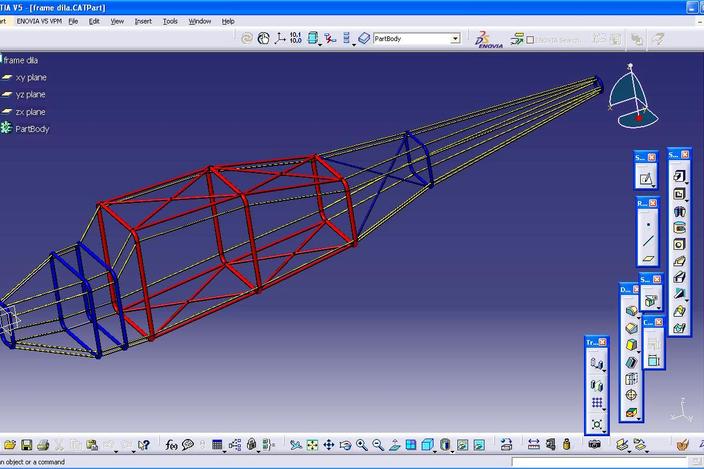Open the Tools menu

pyautogui.click(x=170, y=21)
